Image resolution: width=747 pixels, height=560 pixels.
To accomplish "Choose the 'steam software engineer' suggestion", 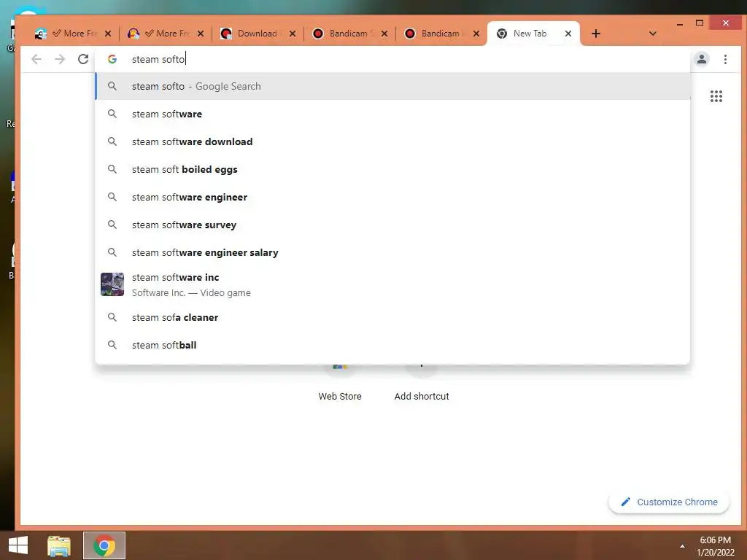I will click(x=392, y=197).
